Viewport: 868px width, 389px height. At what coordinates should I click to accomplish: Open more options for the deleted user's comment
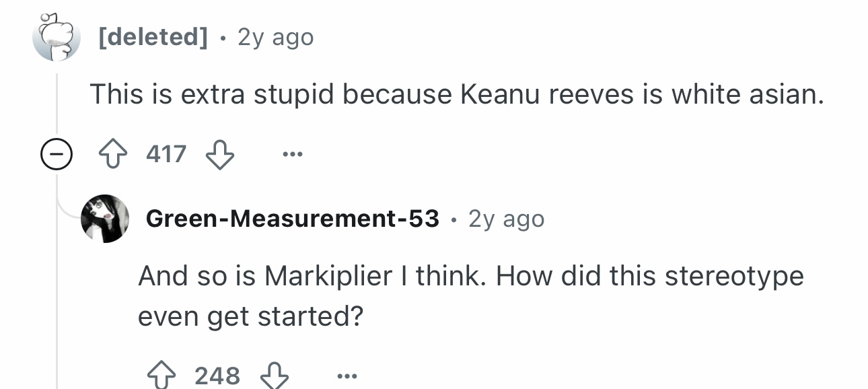291,155
